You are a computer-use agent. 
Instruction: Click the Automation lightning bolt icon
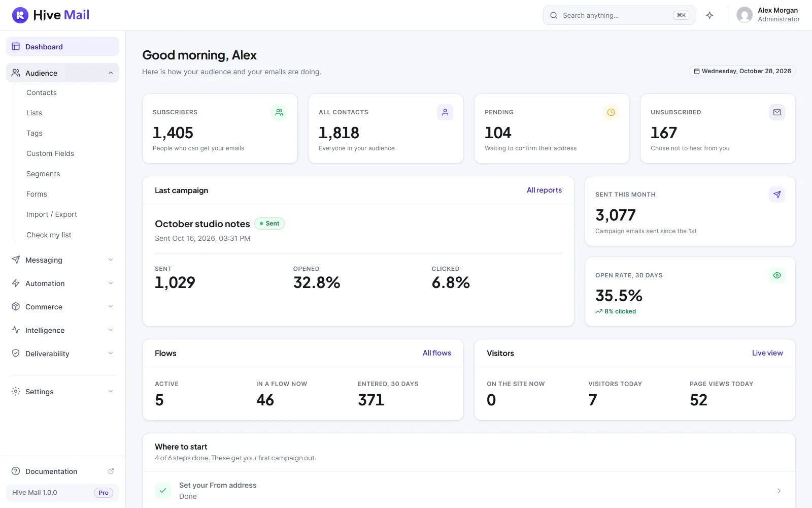(x=16, y=283)
